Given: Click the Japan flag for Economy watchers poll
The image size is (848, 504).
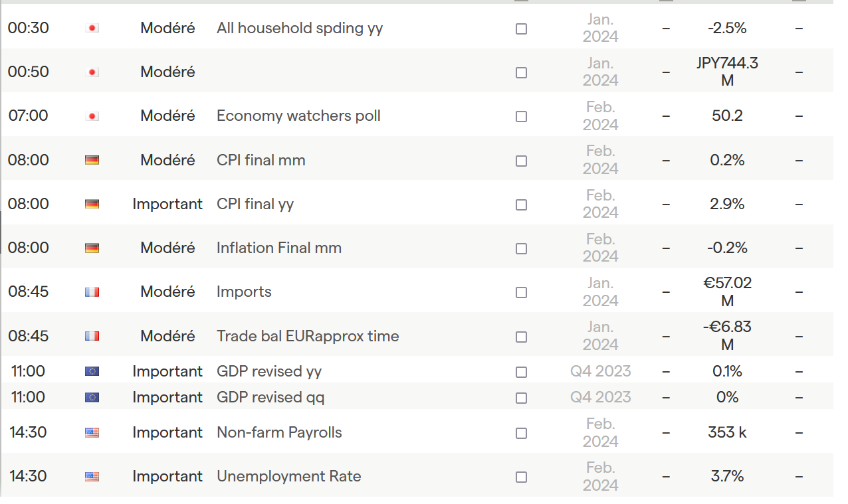Looking at the screenshot, I should pos(92,116).
